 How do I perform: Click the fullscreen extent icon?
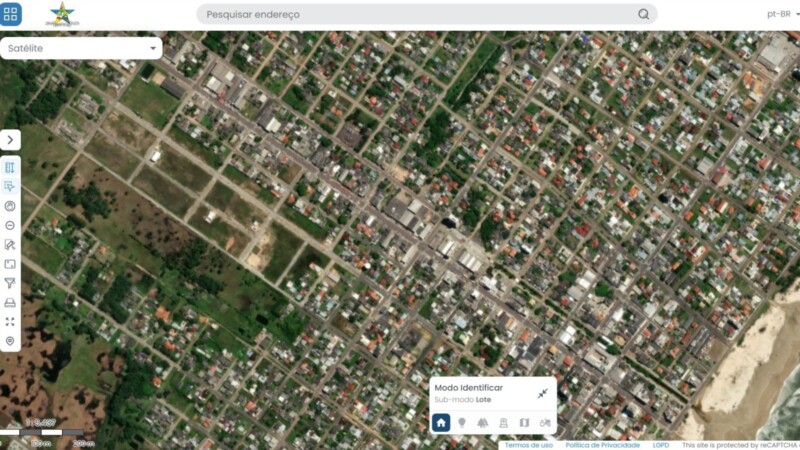[x=10, y=321]
